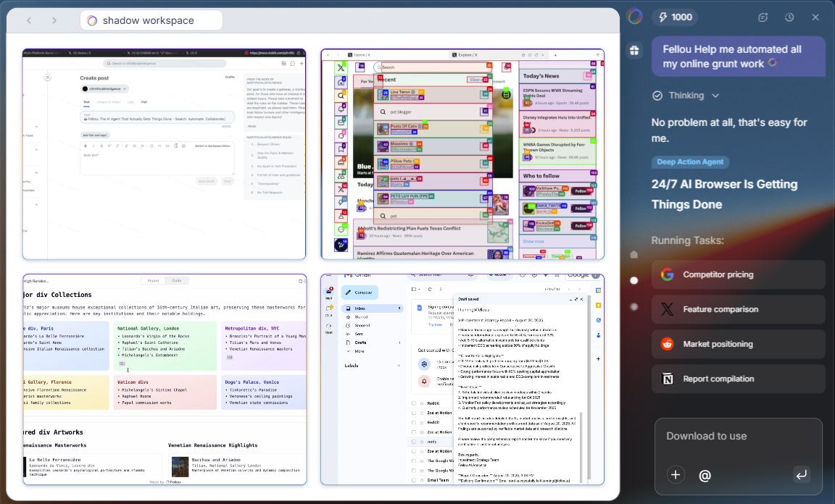
Task: Go forward with the browser forward arrow
Action: 54,20
